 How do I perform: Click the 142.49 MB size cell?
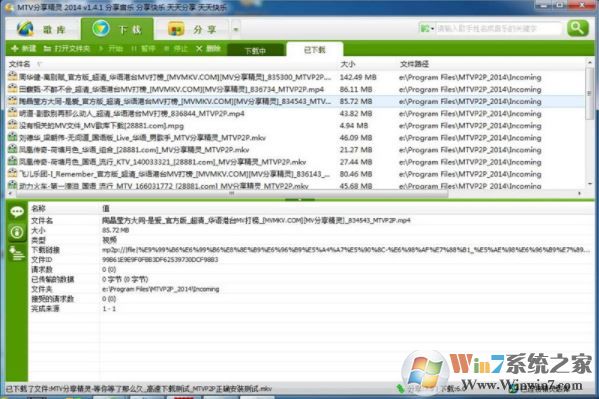click(358, 77)
